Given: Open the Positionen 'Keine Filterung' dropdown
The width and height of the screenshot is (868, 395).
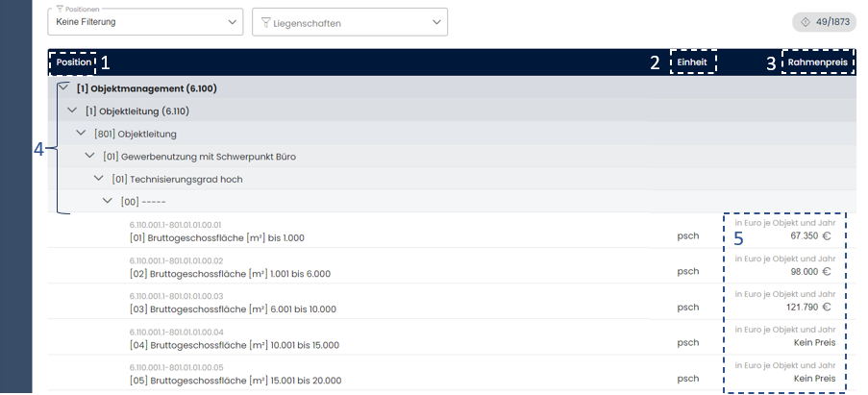Looking at the screenshot, I should (x=144, y=21).
